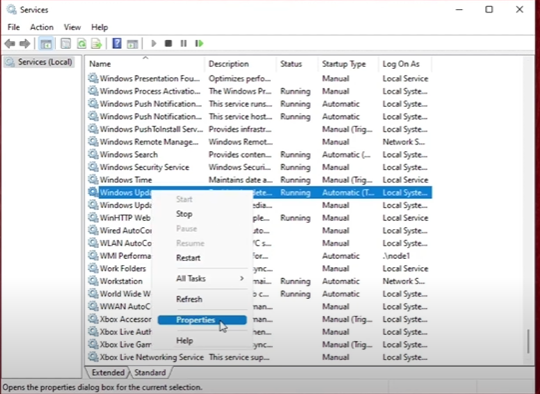
Task: Sort by the Status column header
Action: tap(297, 64)
